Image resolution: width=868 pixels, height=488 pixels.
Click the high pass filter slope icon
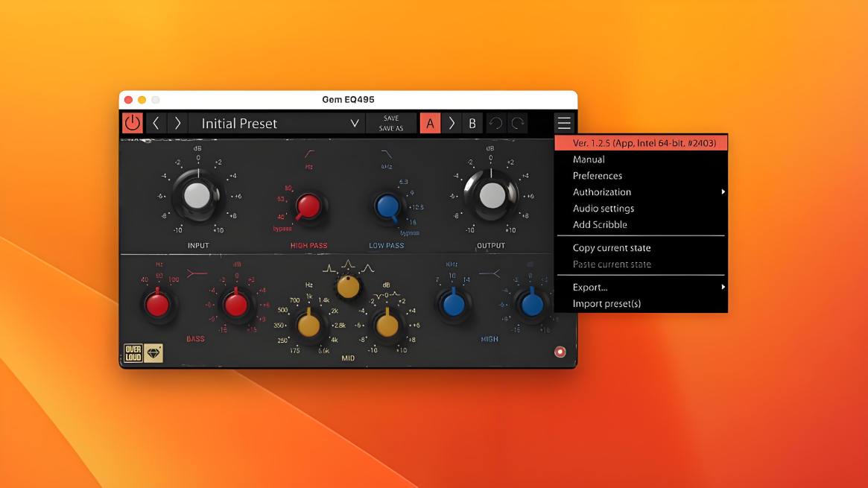click(x=309, y=153)
